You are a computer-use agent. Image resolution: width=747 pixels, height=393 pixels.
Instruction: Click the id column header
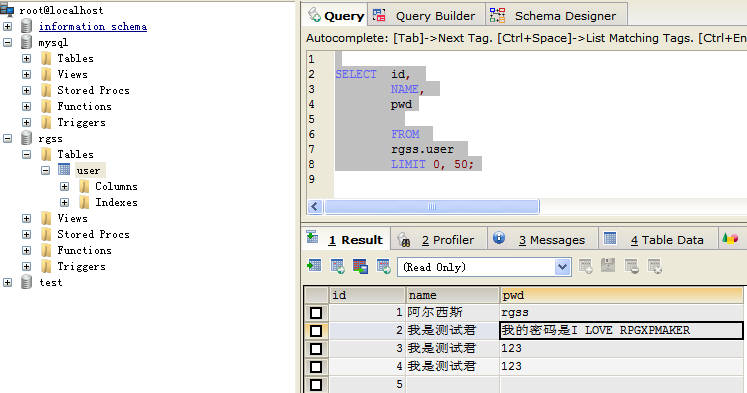pyautogui.click(x=367, y=295)
